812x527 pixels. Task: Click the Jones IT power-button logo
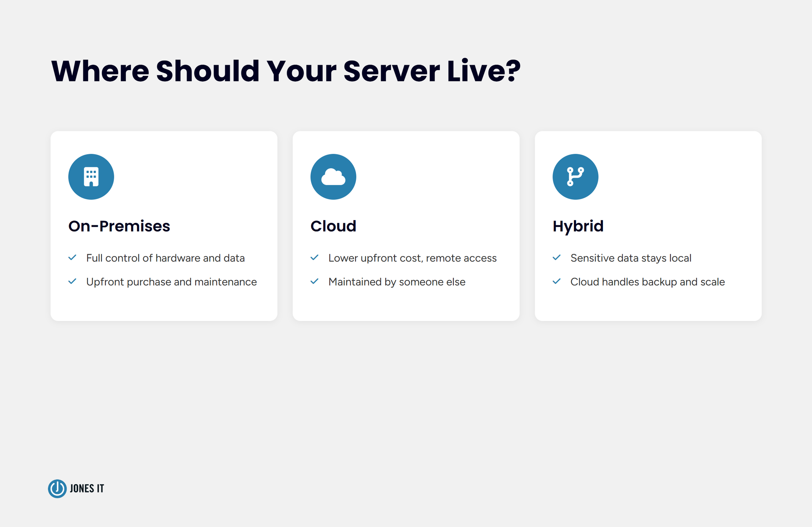pyautogui.click(x=57, y=488)
